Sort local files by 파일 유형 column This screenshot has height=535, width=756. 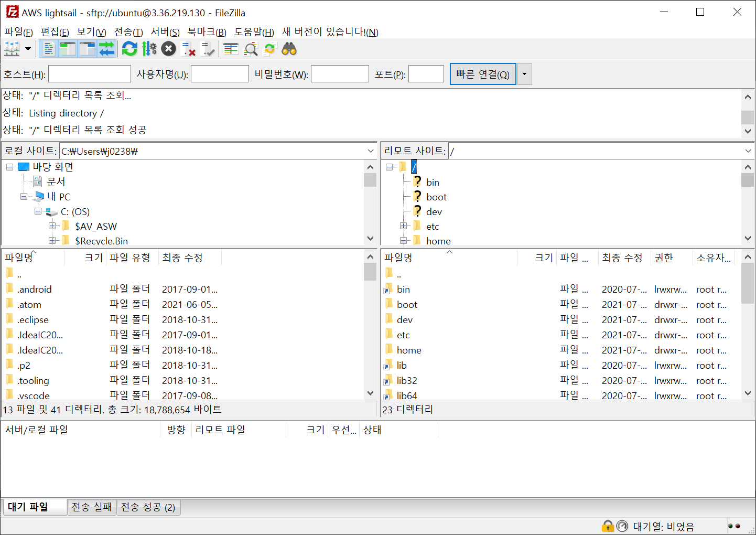click(132, 258)
